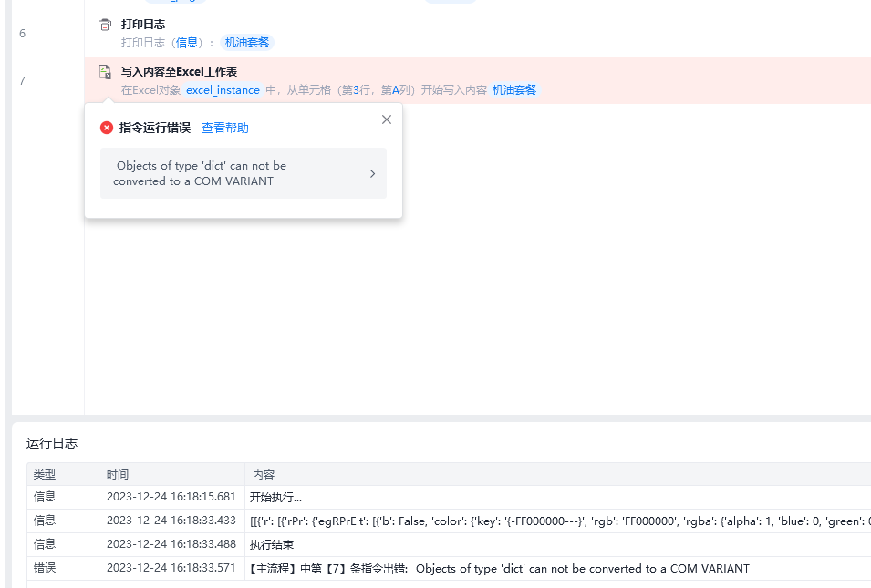Open the 查看帮助 help link
Viewport: 871px width, 588px height.
pos(225,128)
